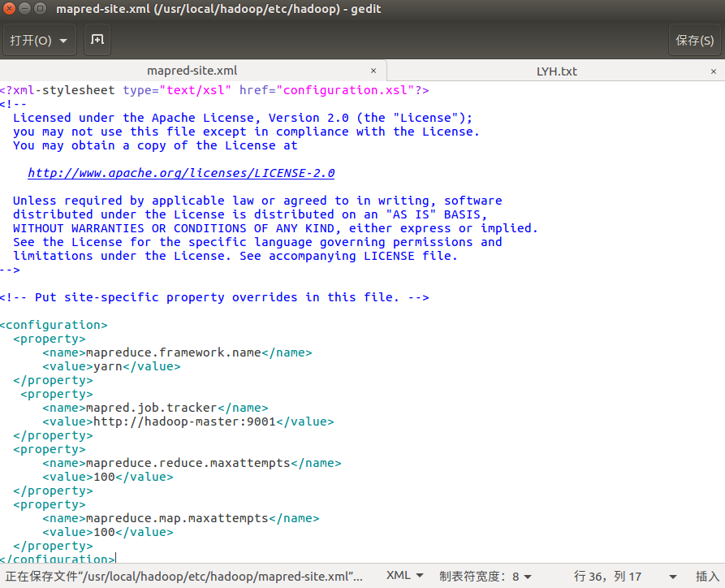Select the mapred-site.xml tab
This screenshot has width=725, height=588.
192,71
